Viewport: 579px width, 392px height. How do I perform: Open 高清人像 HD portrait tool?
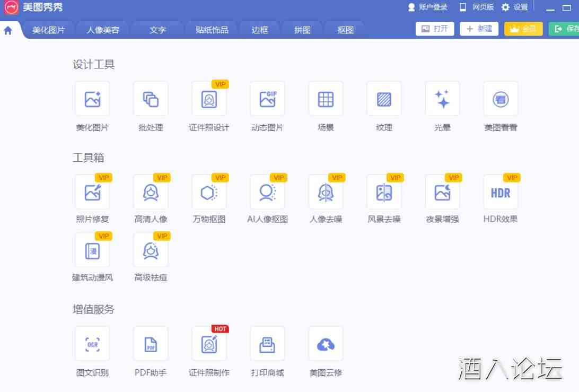pyautogui.click(x=151, y=192)
